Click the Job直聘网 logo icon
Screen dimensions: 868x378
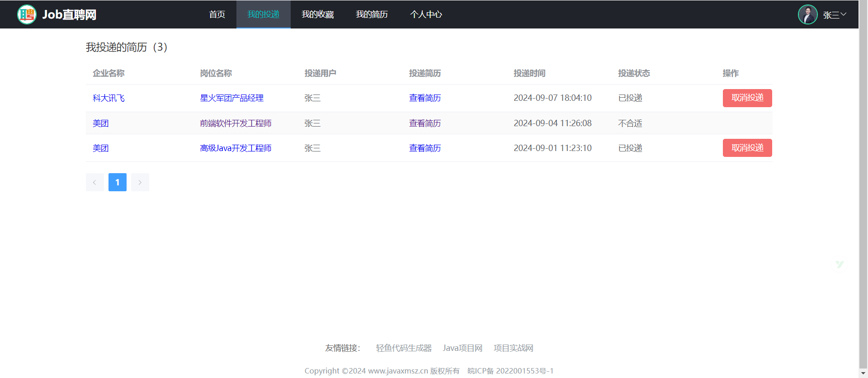[27, 14]
